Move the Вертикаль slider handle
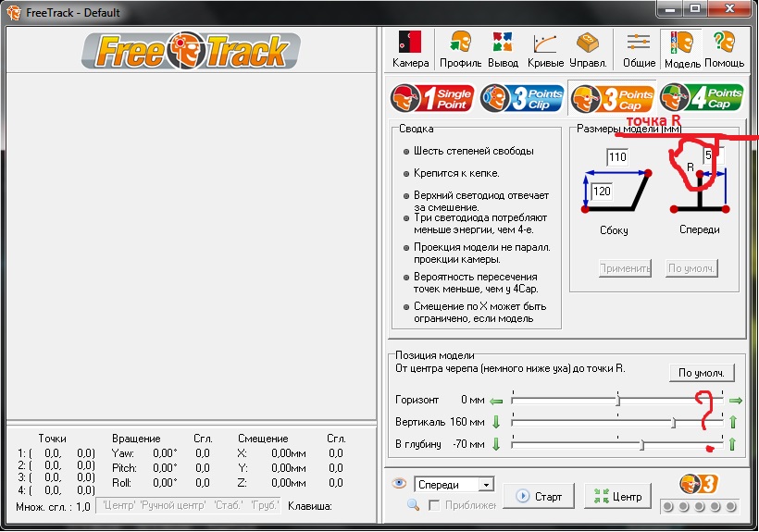This screenshot has height=532, width=759. coord(673,423)
